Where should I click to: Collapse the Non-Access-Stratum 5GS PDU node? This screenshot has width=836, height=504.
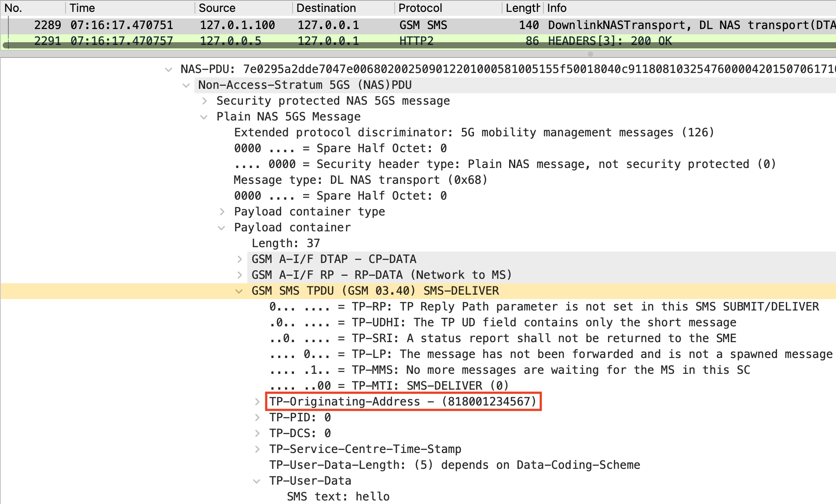click(x=186, y=85)
